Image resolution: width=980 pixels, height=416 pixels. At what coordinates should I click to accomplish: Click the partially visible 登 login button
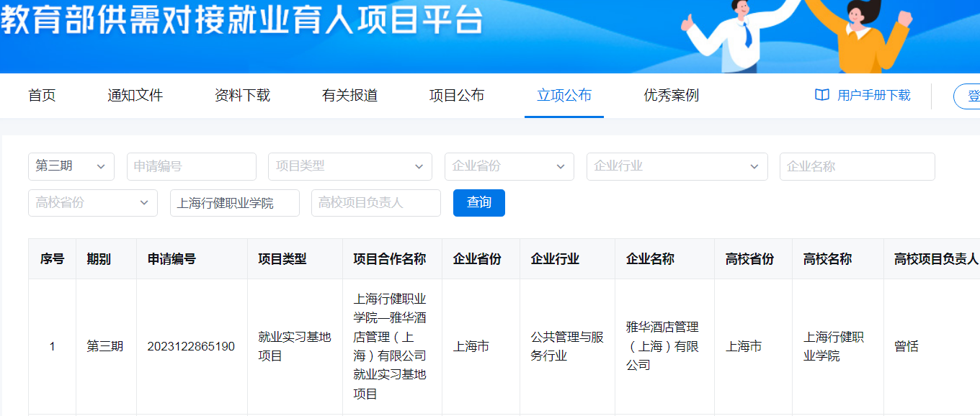pos(969,96)
